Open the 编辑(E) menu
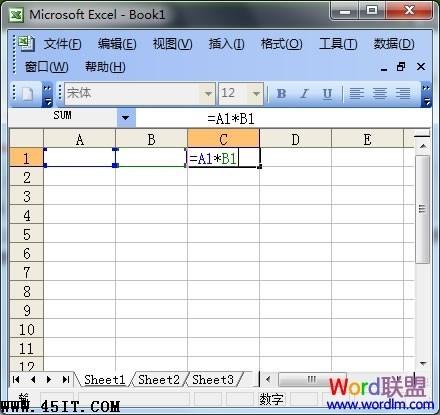Screen dimensions: 440x415 click(x=117, y=44)
